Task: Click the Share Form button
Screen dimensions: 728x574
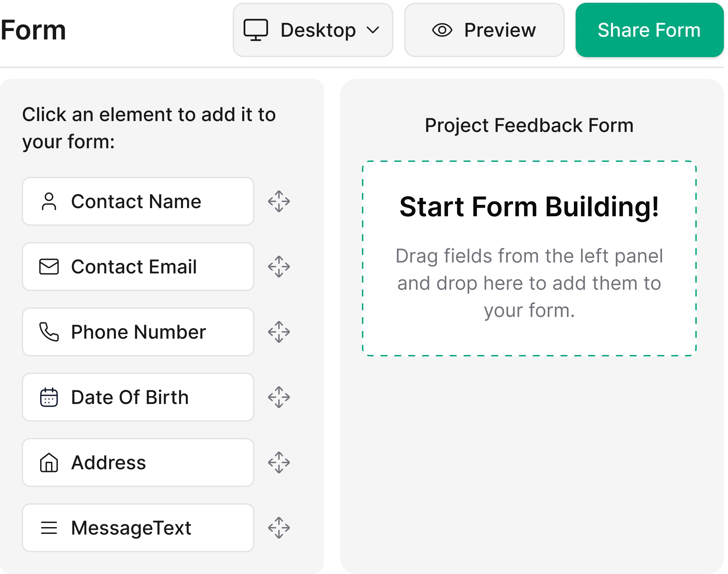Action: tap(649, 30)
